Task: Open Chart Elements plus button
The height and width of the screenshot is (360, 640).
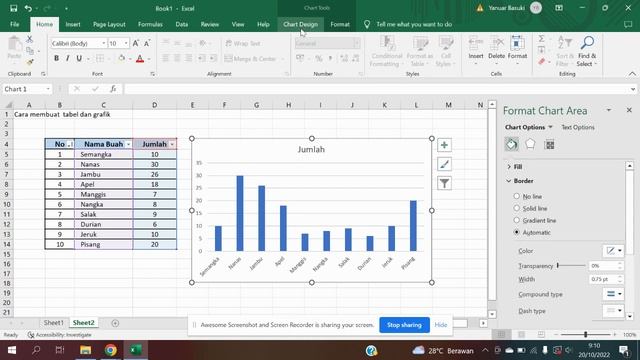Action: point(444,145)
